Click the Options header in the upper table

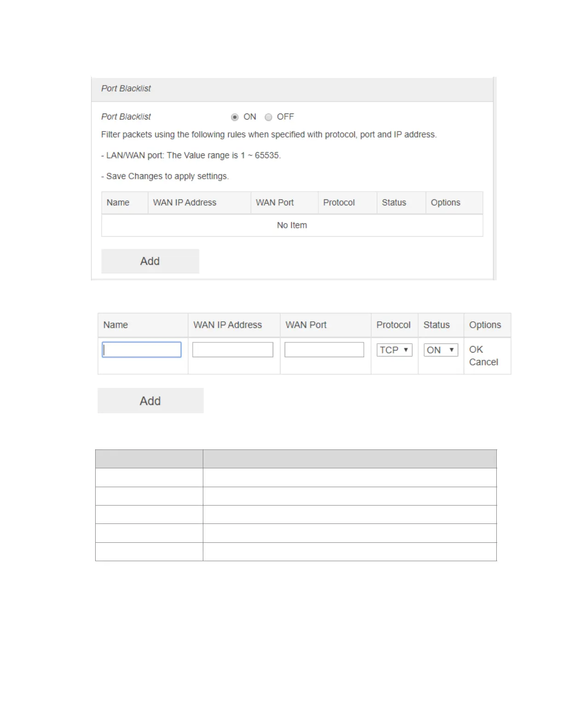pos(445,203)
